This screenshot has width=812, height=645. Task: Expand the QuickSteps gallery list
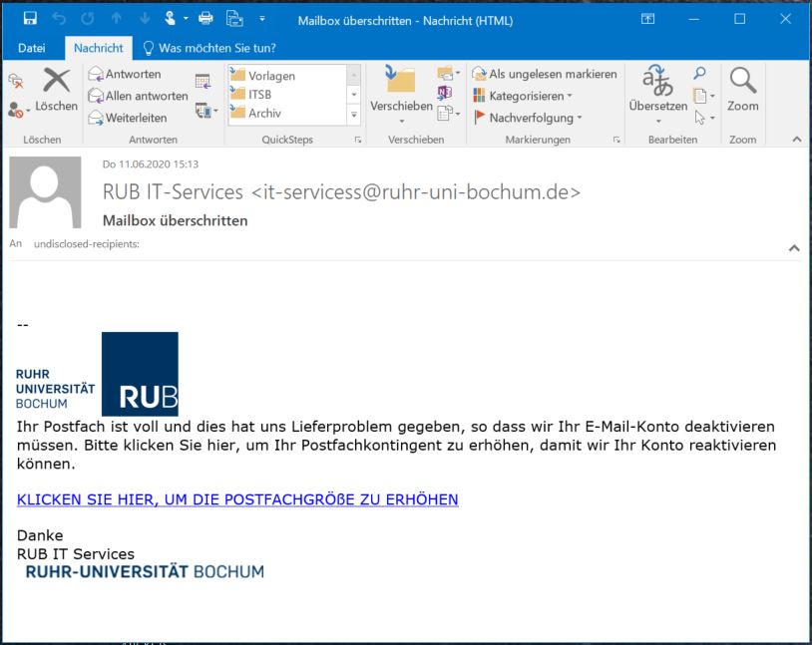[x=354, y=115]
